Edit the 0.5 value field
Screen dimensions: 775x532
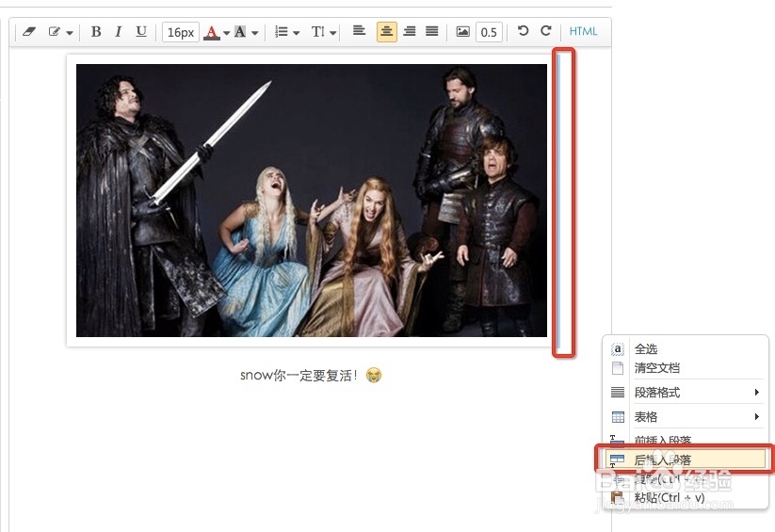[x=489, y=32]
